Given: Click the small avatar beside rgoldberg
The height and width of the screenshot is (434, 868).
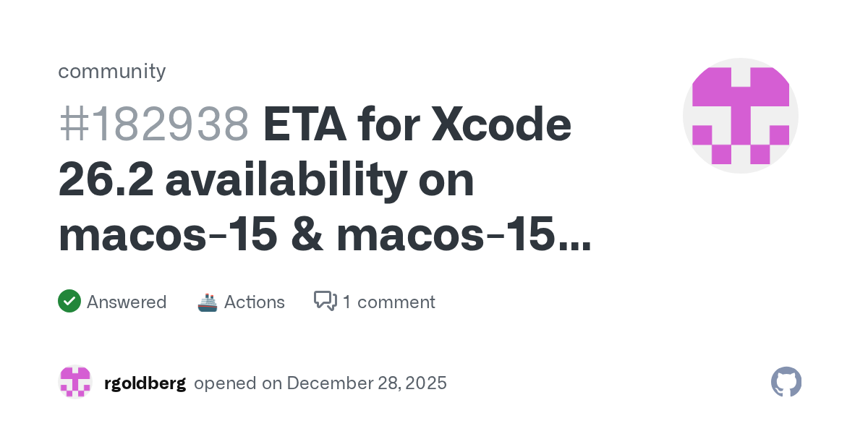Looking at the screenshot, I should coord(75,382).
